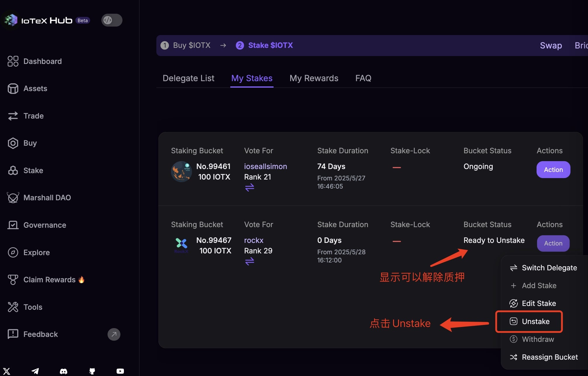This screenshot has height=376, width=588.
Task: Select Reassign Bucket menu entry
Action: 549,357
